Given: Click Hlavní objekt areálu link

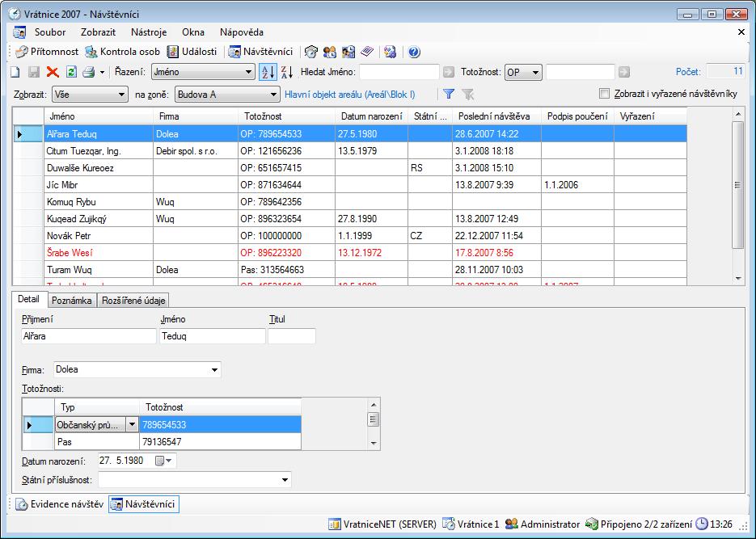Looking at the screenshot, I should click(x=349, y=95).
